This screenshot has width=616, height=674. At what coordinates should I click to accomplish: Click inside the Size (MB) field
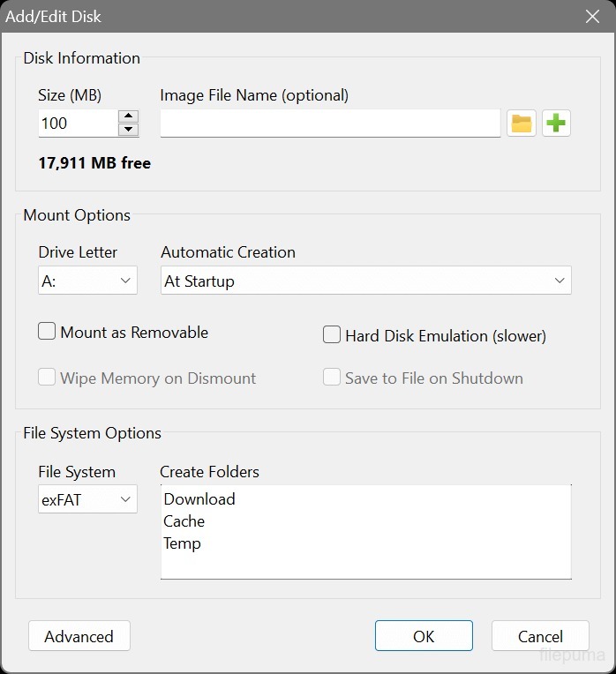click(x=76, y=124)
